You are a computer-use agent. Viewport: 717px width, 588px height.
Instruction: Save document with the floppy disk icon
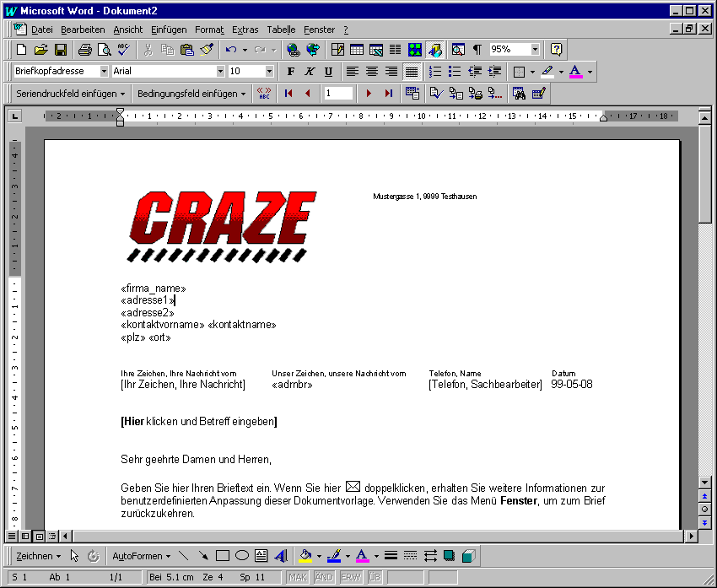[x=61, y=50]
